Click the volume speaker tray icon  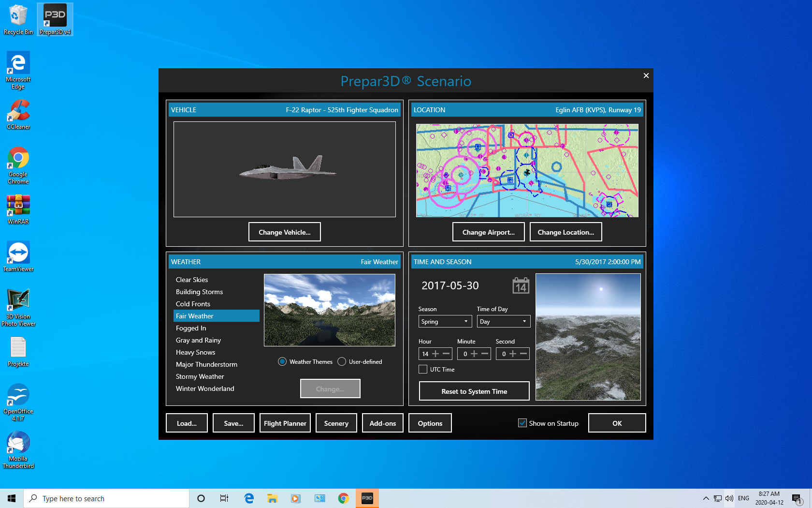[729, 498]
